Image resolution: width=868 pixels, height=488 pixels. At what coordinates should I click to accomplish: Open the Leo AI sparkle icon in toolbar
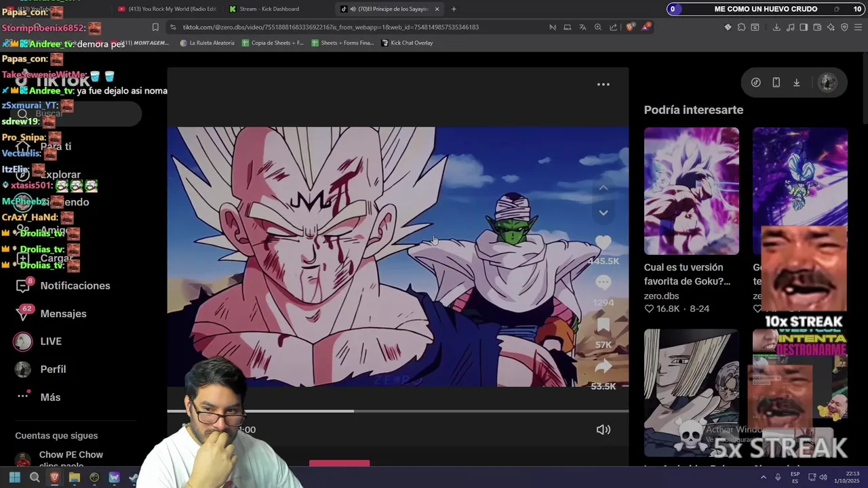[x=831, y=27]
